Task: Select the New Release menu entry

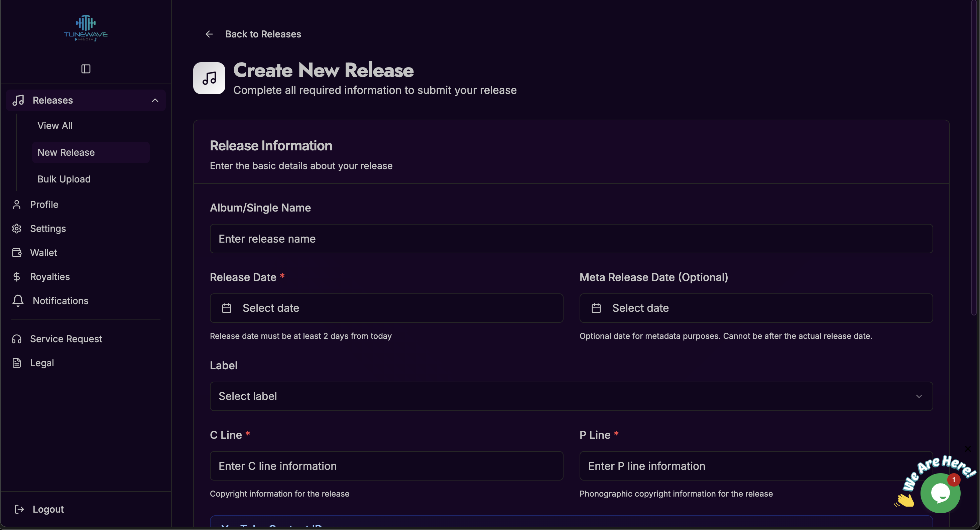Action: coord(66,152)
